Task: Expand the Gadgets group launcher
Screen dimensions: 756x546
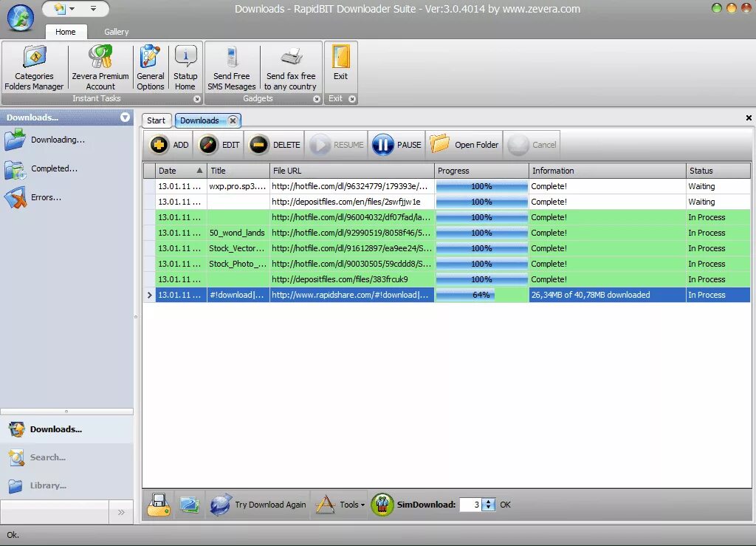Action: click(317, 99)
